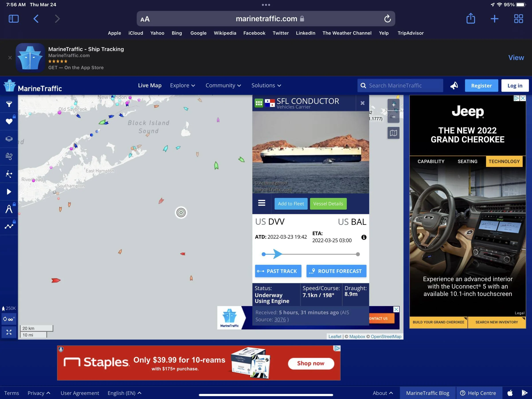Viewport: 532px width, 399px height.
Task: Open the voyage analytics chart tool
Action: click(x=9, y=226)
